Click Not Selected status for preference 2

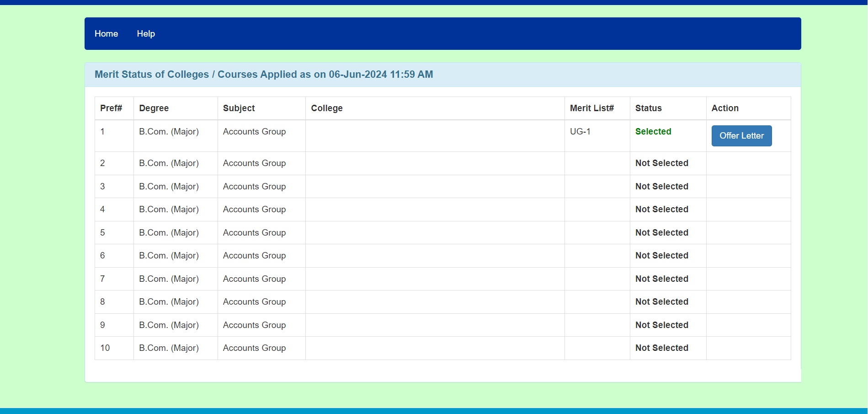click(661, 163)
